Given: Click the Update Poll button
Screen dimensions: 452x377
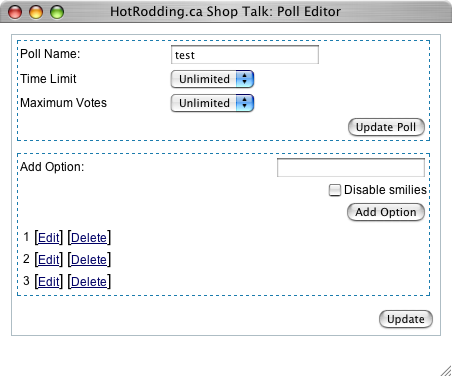Looking at the screenshot, I should [x=386, y=127].
